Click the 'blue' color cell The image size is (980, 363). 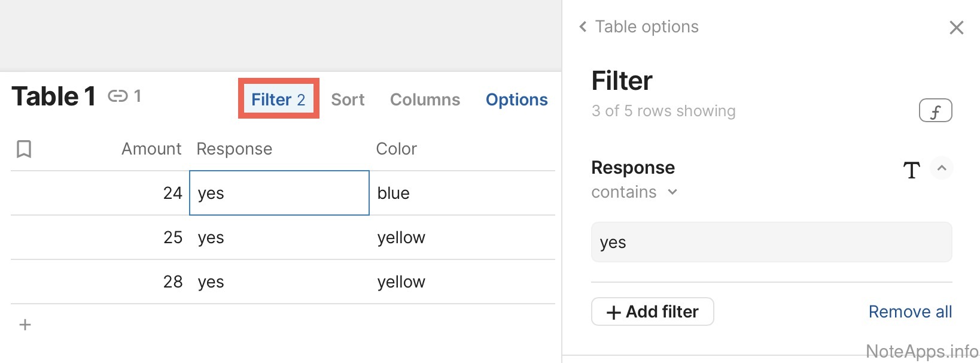tap(394, 193)
